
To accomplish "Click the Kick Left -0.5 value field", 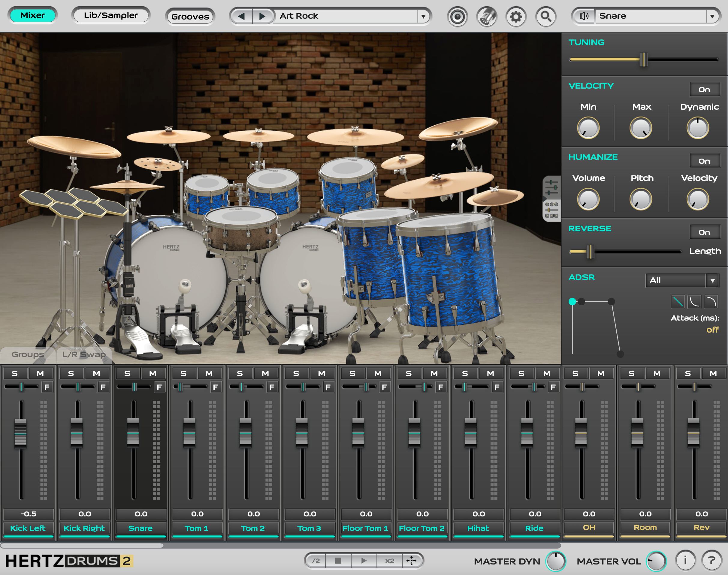I will [x=29, y=514].
